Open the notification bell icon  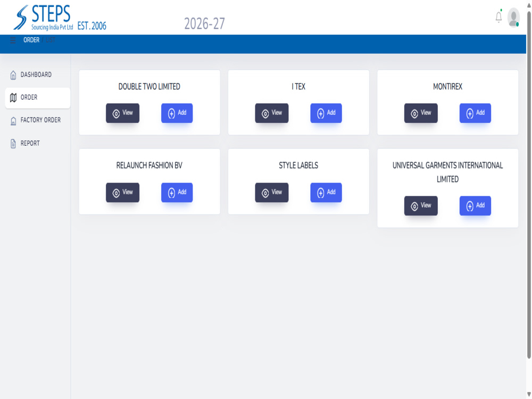click(x=498, y=17)
